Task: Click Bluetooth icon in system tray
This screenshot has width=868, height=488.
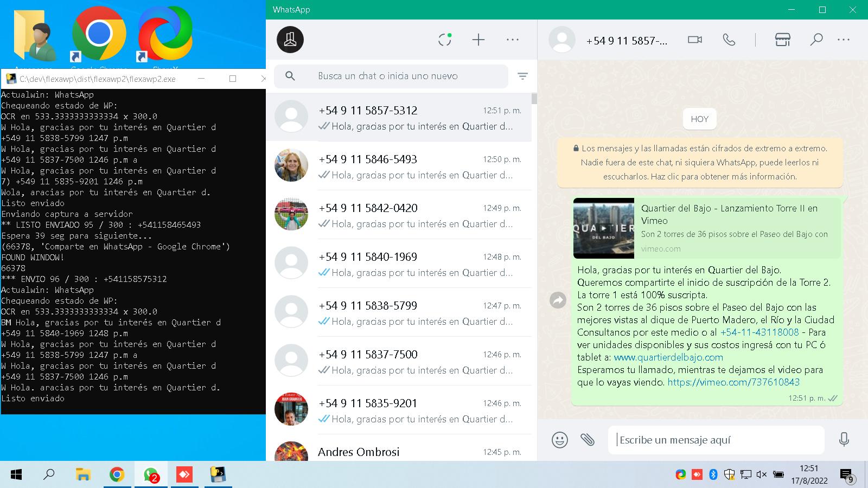Action: [713, 475]
